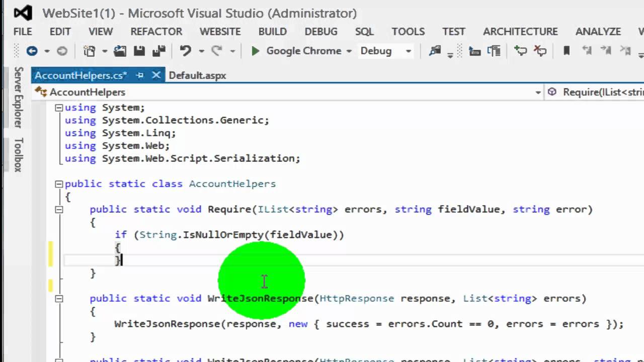Open the ANALYZE menu
This screenshot has height=362, width=644.
tap(598, 32)
